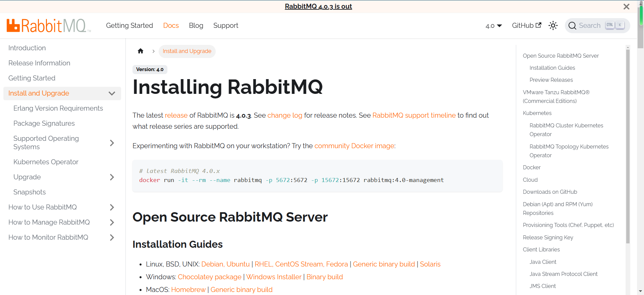Open the Docs navigation tab
This screenshot has height=295, width=644.
tap(171, 25)
